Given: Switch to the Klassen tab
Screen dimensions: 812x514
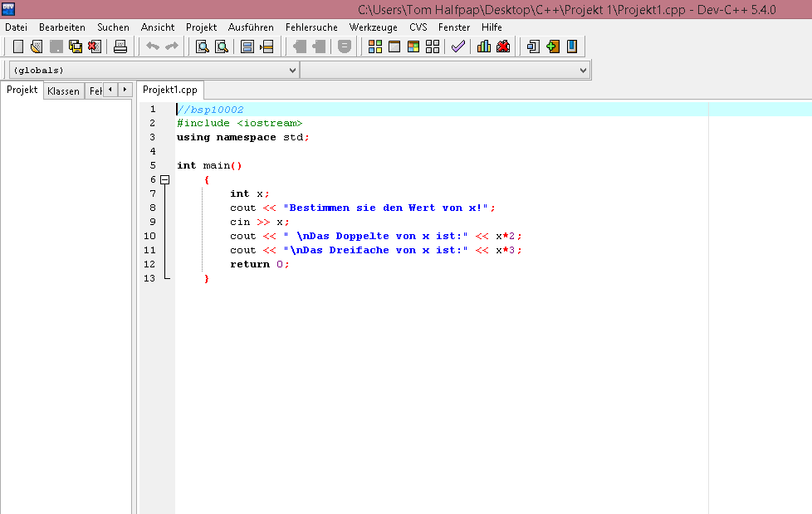Looking at the screenshot, I should [x=64, y=91].
